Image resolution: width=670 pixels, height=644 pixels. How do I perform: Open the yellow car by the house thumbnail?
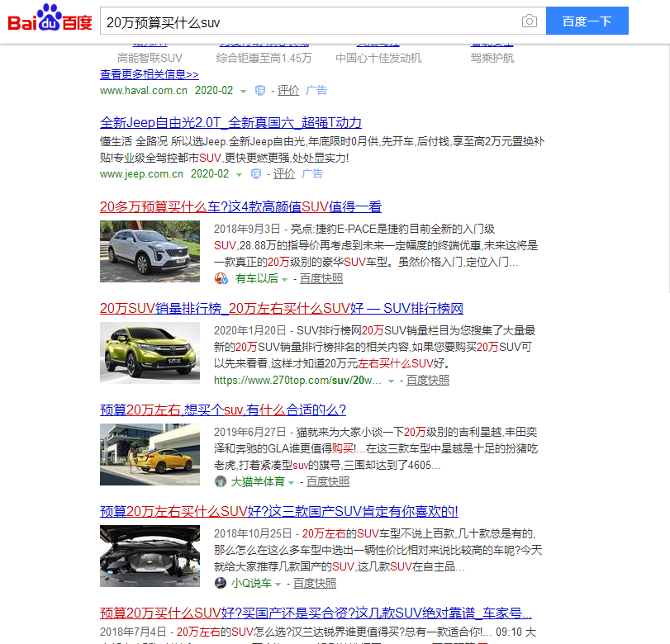150,454
